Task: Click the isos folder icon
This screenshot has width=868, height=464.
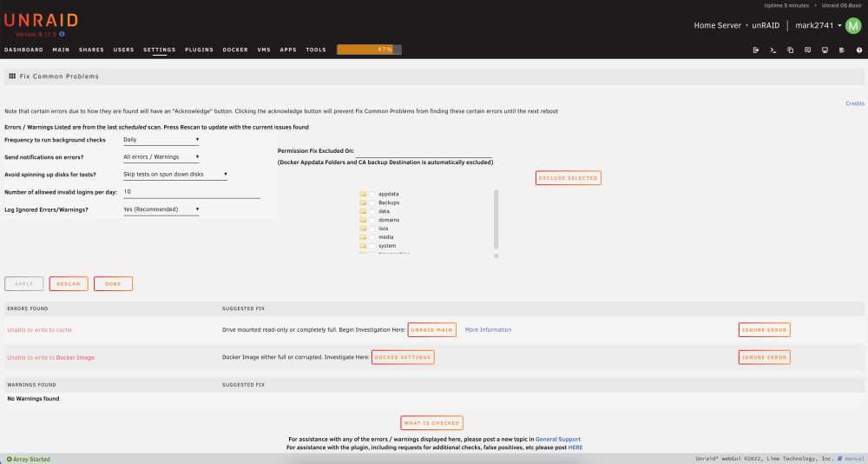Action: (x=363, y=229)
